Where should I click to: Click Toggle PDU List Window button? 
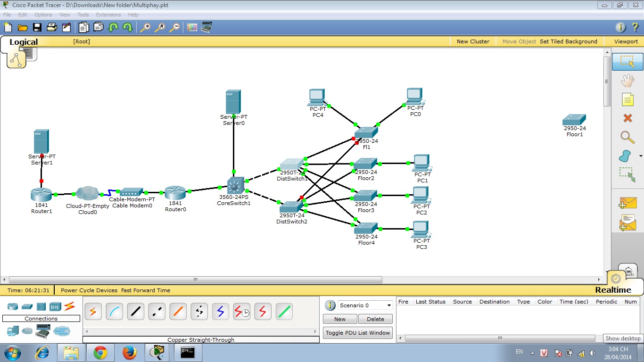tap(358, 333)
